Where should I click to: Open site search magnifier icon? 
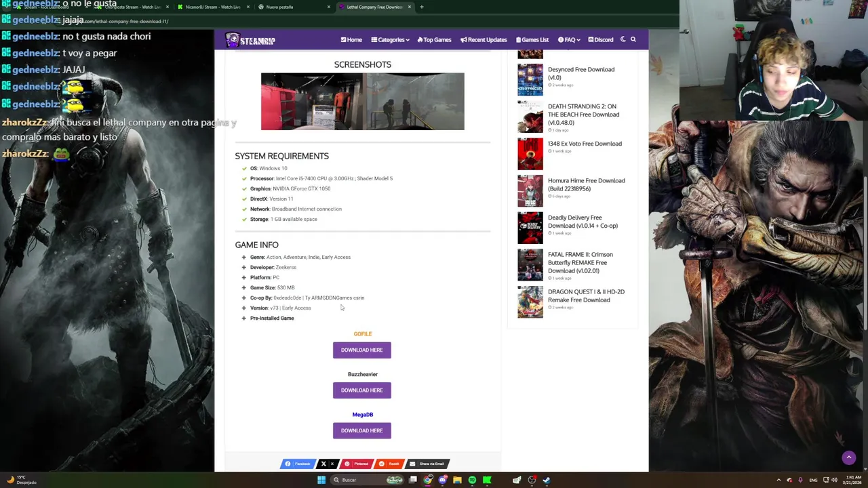coord(633,39)
